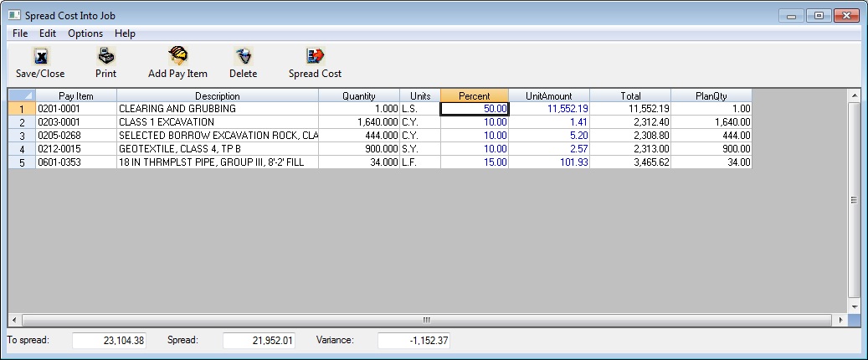This screenshot has height=360, width=868.
Task: Click quantity cell 1,640.000
Action: [359, 122]
